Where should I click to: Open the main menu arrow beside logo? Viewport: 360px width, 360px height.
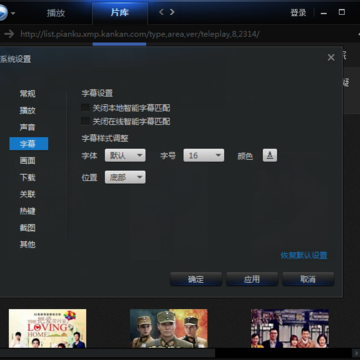(13, 14)
